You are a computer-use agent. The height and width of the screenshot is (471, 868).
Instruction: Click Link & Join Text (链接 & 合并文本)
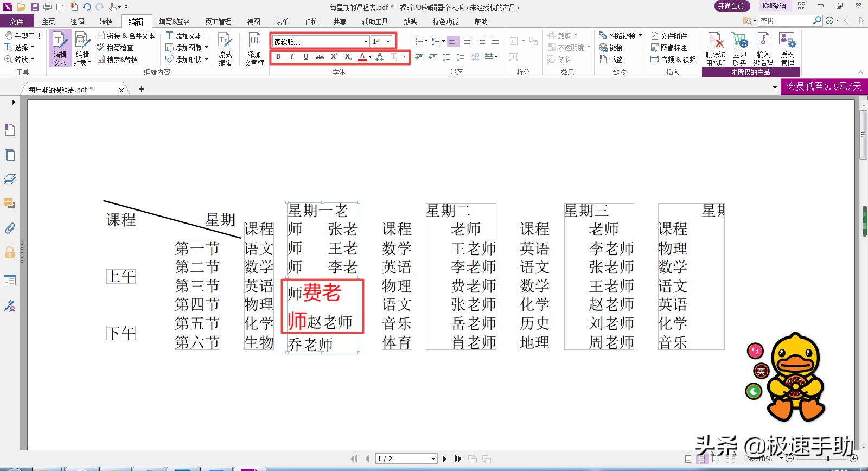(x=126, y=35)
